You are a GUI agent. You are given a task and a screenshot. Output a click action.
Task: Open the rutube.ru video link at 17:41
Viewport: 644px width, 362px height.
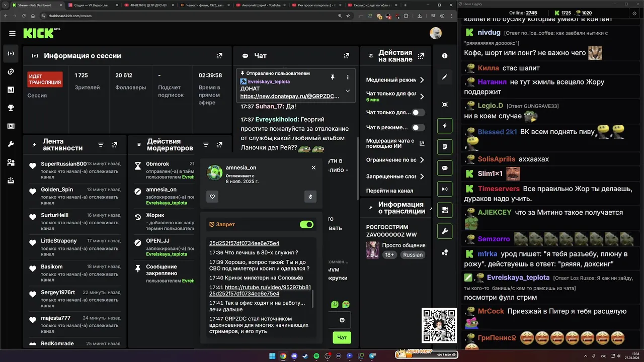[x=260, y=290]
